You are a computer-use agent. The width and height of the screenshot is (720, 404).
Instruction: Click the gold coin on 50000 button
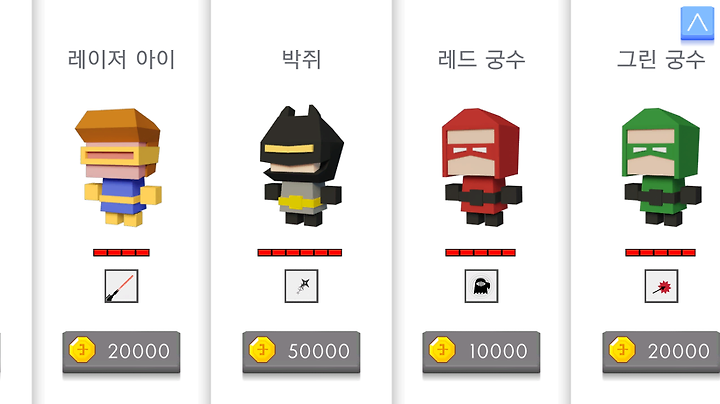coord(262,350)
